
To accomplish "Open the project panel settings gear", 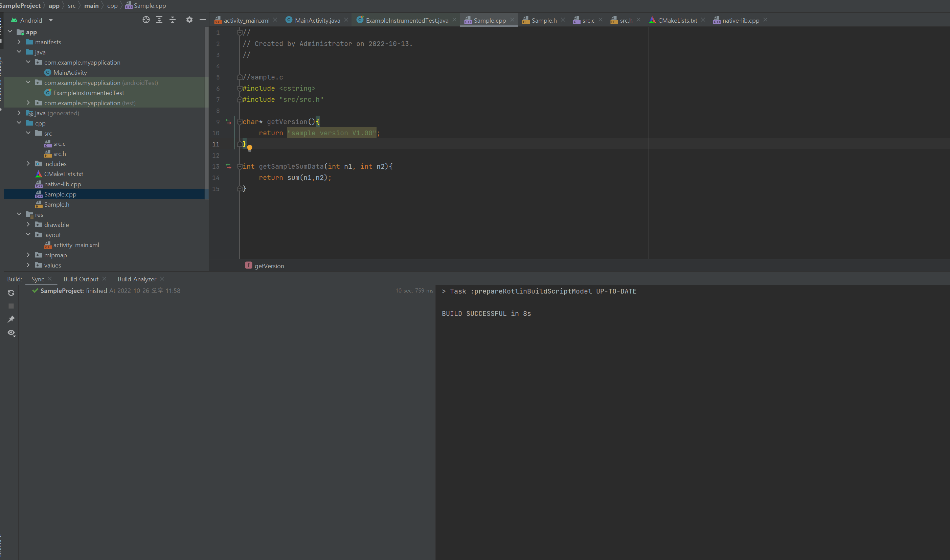I will pos(189,20).
